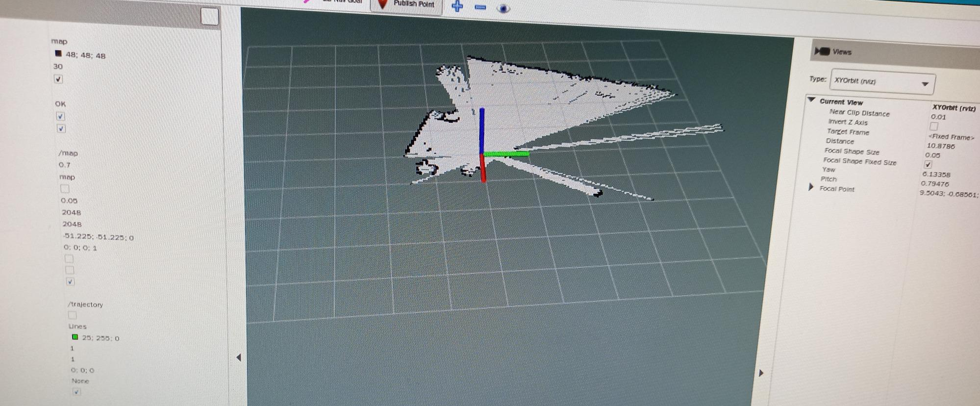The height and width of the screenshot is (406, 980).
Task: Click the Pitch property label
Action: click(x=829, y=179)
